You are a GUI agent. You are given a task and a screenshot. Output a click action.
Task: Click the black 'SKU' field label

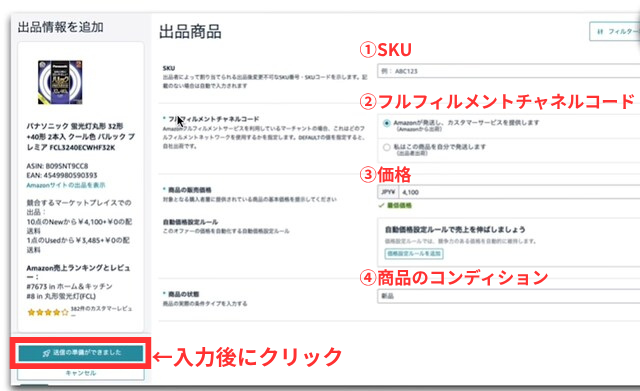169,68
